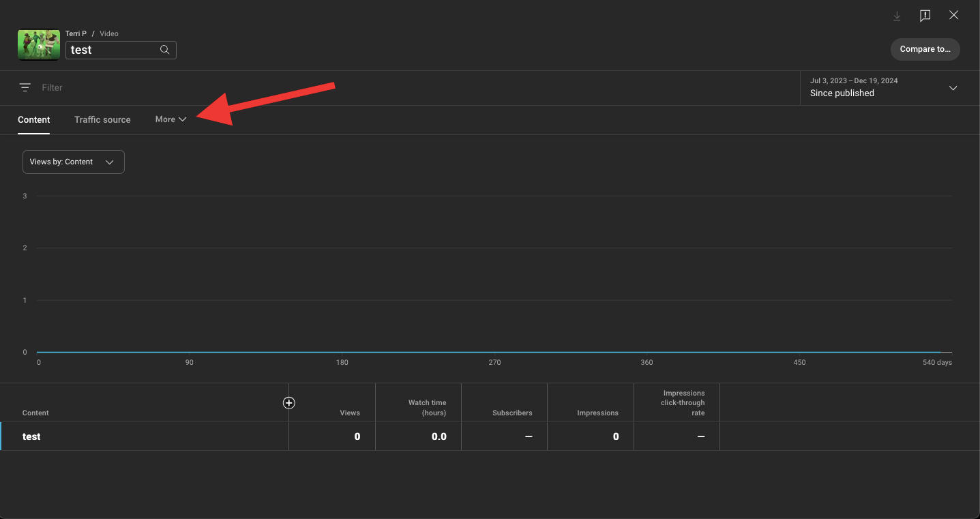Click the Subscribers column header
The height and width of the screenshot is (519, 980).
[512, 413]
